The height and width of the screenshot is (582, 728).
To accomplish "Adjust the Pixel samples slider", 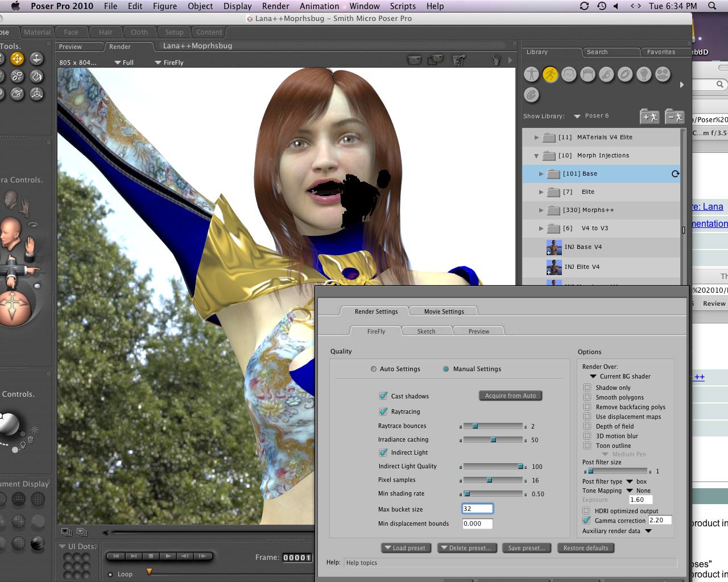I will [x=489, y=480].
